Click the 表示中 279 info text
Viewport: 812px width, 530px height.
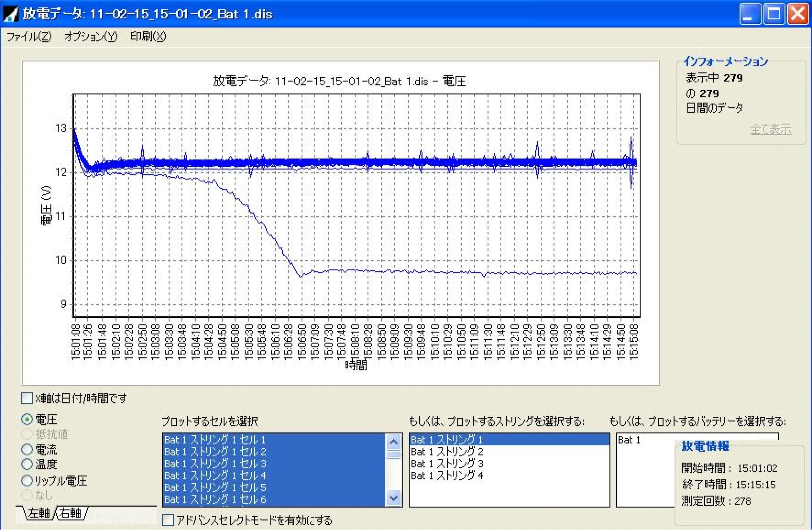point(714,78)
